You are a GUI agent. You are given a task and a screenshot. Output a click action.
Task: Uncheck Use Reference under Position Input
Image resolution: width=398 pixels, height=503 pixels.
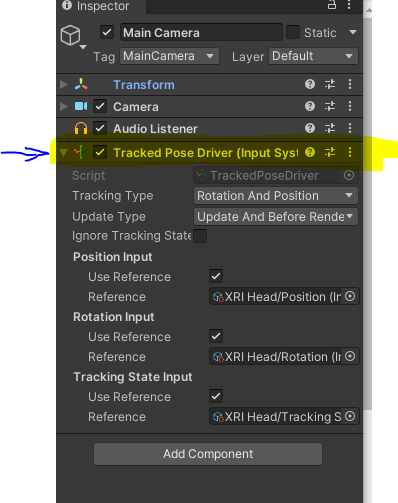[216, 276]
